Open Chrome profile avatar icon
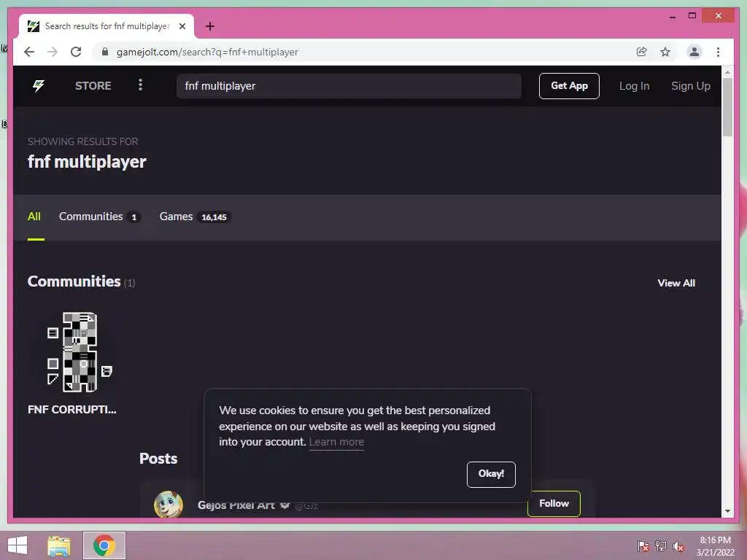747x560 pixels. (694, 52)
